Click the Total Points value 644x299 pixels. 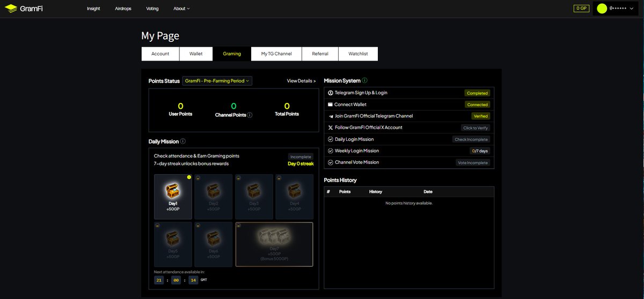coord(287,106)
